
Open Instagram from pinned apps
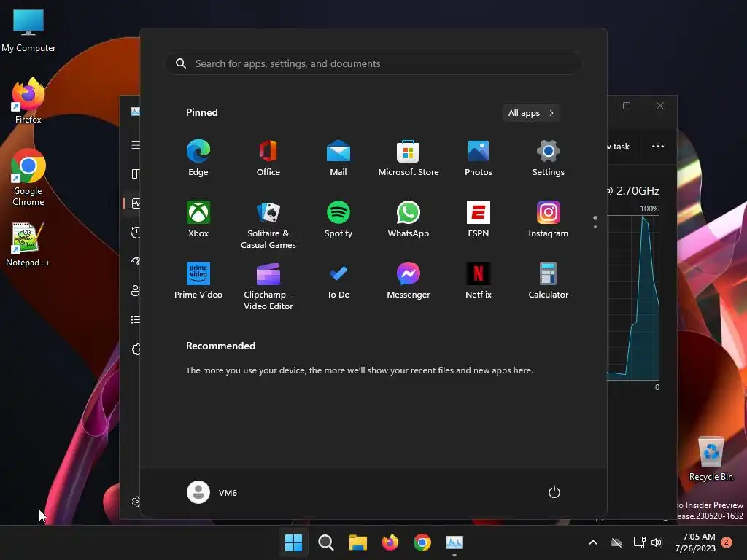[x=549, y=219]
